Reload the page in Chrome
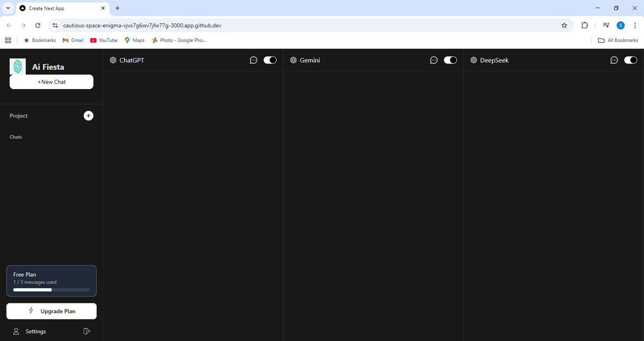Screen dimensions: 644x341 [38, 25]
